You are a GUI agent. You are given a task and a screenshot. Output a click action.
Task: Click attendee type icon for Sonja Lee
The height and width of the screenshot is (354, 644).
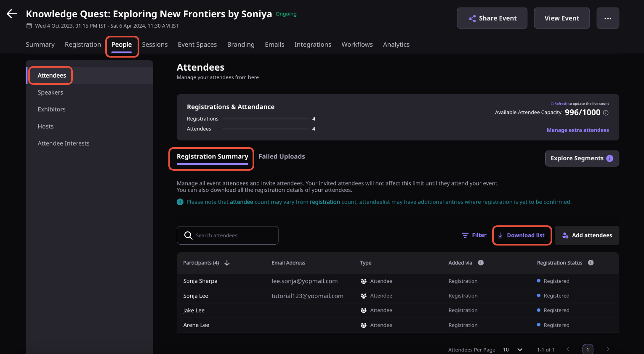[x=364, y=296]
